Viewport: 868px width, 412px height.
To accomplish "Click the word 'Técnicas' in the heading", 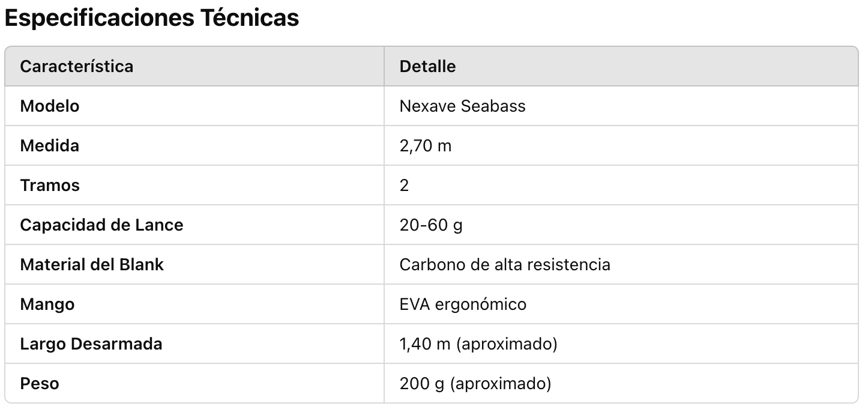I will pos(249,19).
